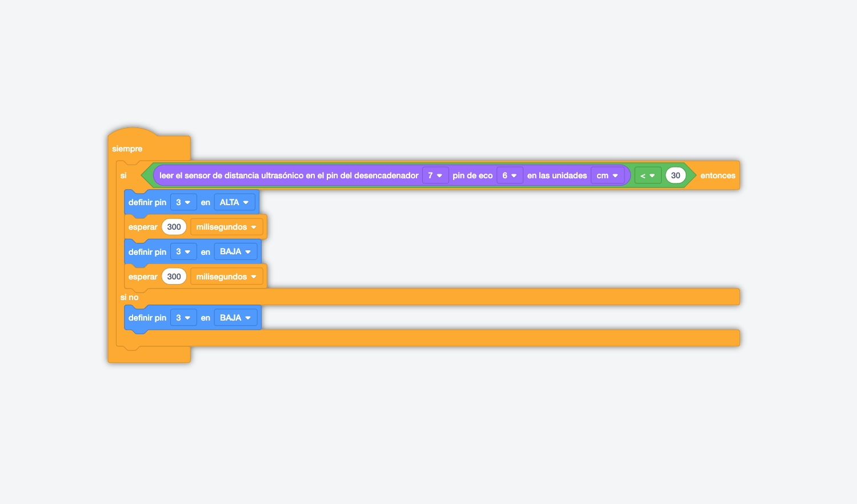The height and width of the screenshot is (504, 857).
Task: Open pin number dropdown in the ALTA block
Action: (183, 202)
